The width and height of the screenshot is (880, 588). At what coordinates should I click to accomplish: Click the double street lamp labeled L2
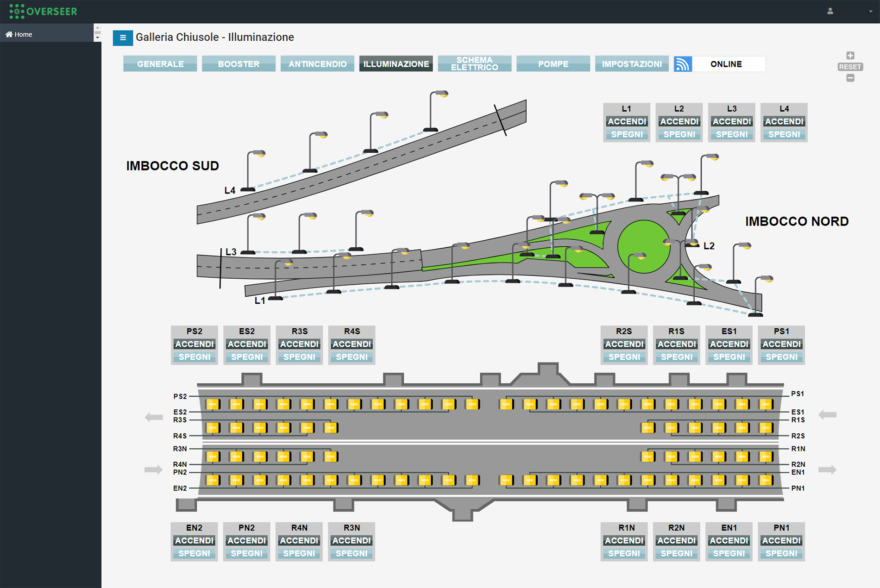pyautogui.click(x=681, y=259)
